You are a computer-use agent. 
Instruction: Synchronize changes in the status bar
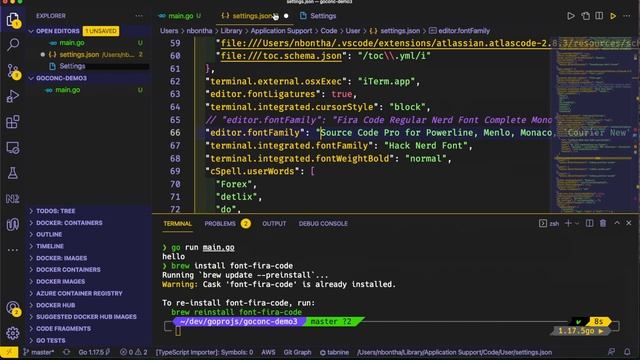pos(66,352)
